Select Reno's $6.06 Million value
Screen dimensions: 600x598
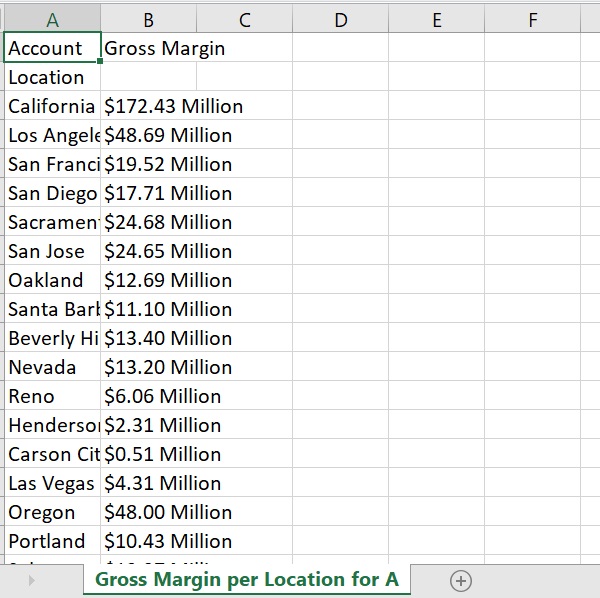coord(148,396)
